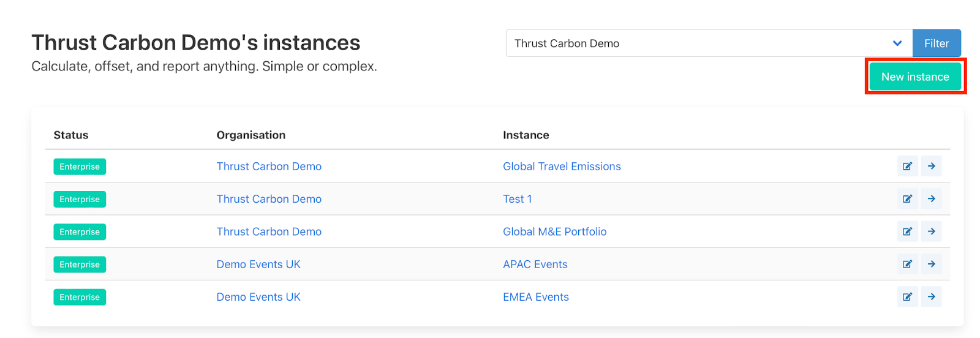
Task: Edit the EMEA Events instance
Action: pos(907,297)
